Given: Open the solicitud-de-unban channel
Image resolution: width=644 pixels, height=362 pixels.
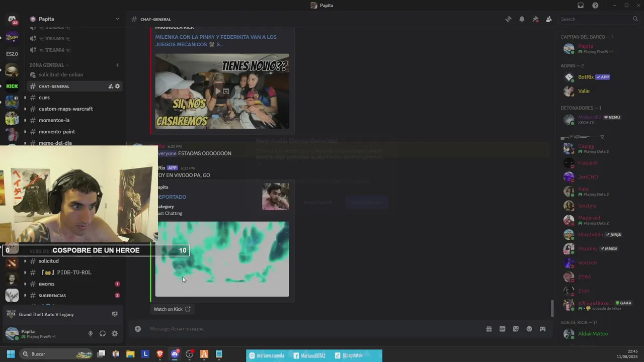Looking at the screenshot, I should (x=74, y=74).
